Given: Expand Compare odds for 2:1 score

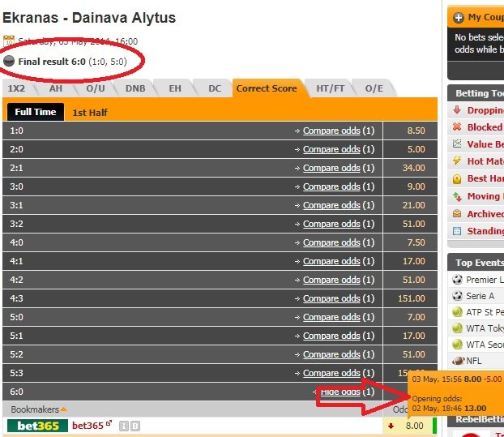Looking at the screenshot, I should (x=331, y=168).
